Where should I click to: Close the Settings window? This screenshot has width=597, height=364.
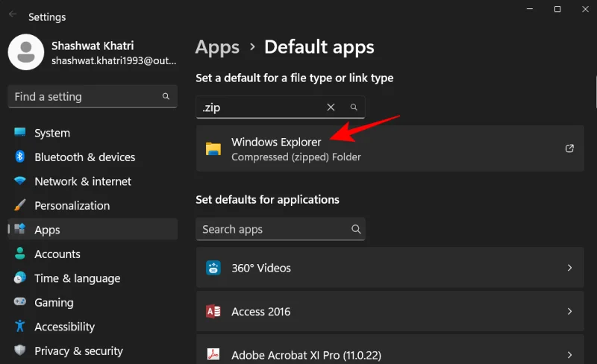(585, 9)
